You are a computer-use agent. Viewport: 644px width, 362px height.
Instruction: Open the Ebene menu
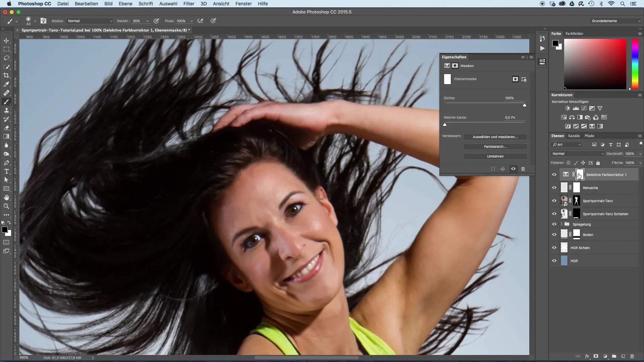[x=125, y=4]
